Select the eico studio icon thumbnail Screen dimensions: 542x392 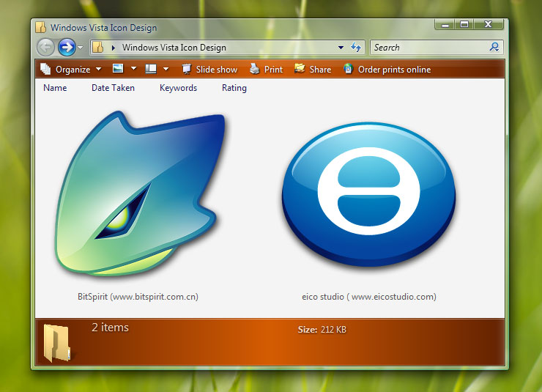click(x=369, y=195)
